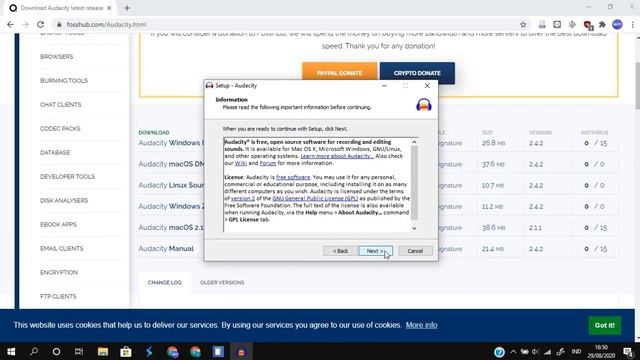
Task: Click the Chrome profile avatar
Action: (618, 24)
